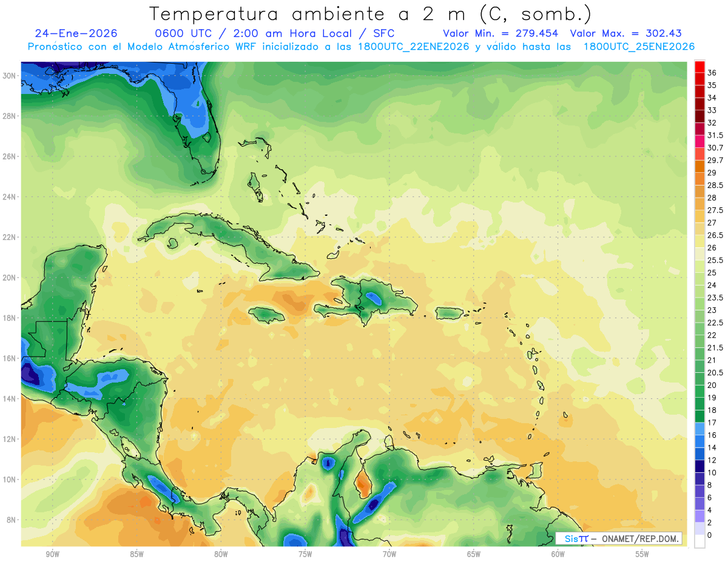Viewport: 728px width, 562px height.
Task: Click the longitude label "65W"
Action: [x=474, y=554]
